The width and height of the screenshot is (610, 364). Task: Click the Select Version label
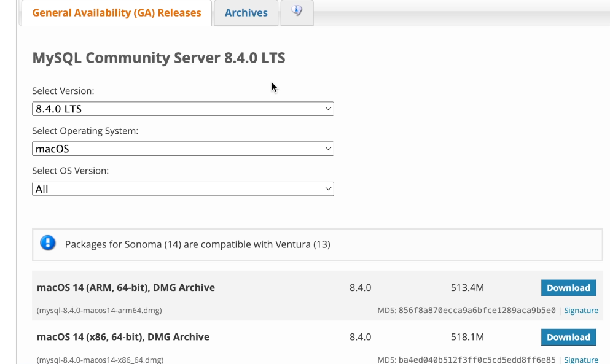pos(63,91)
